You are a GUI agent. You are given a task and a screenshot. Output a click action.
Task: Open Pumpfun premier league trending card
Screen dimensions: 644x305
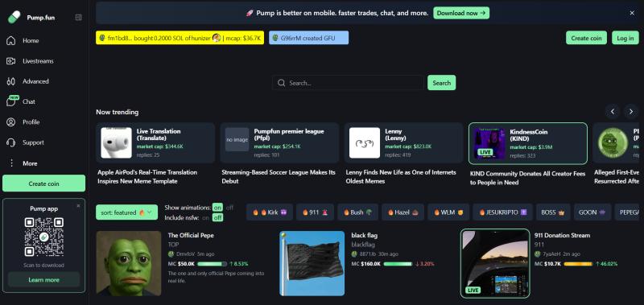[x=279, y=143]
